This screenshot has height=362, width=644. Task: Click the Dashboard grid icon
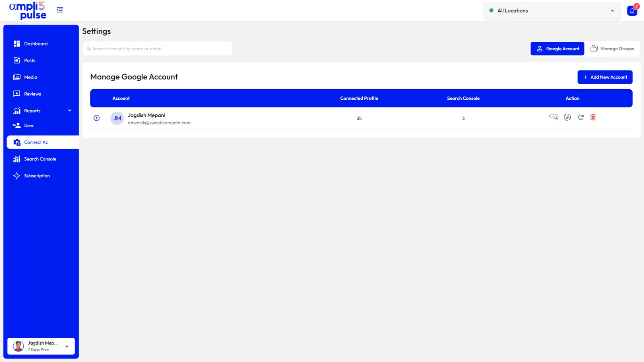tap(17, 43)
